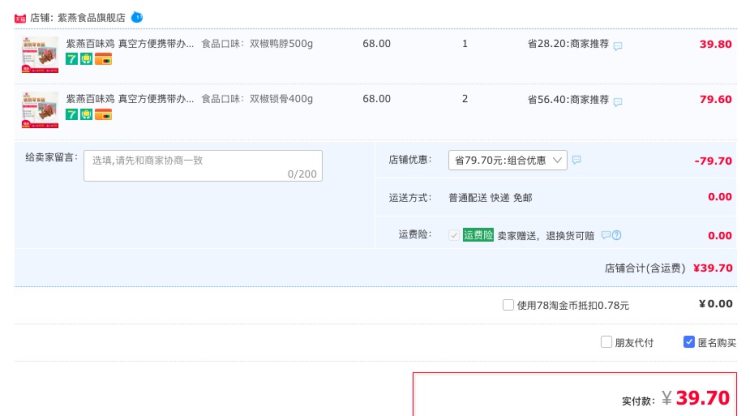
Task: Open discount info icon next to 省28.20:商家推荐
Action: pos(618,46)
